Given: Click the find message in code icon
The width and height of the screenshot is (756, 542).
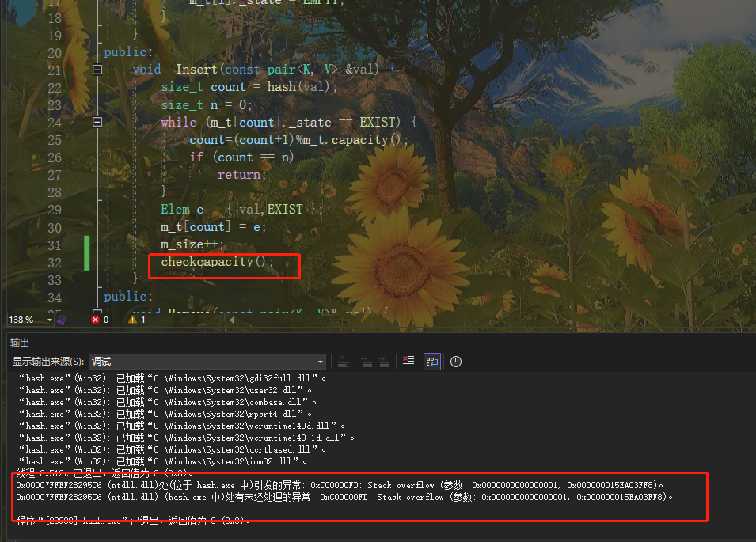Looking at the screenshot, I should click(344, 362).
